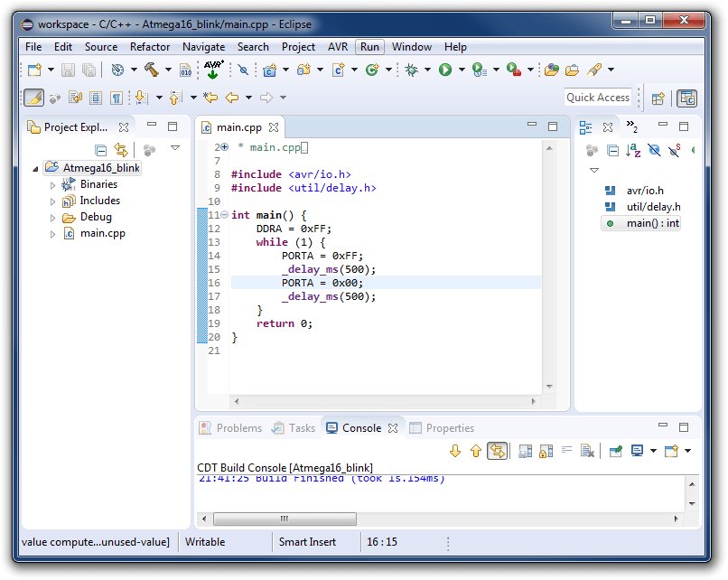This screenshot has width=728, height=580.
Task: Expand the Includes tree node
Action: pos(52,201)
